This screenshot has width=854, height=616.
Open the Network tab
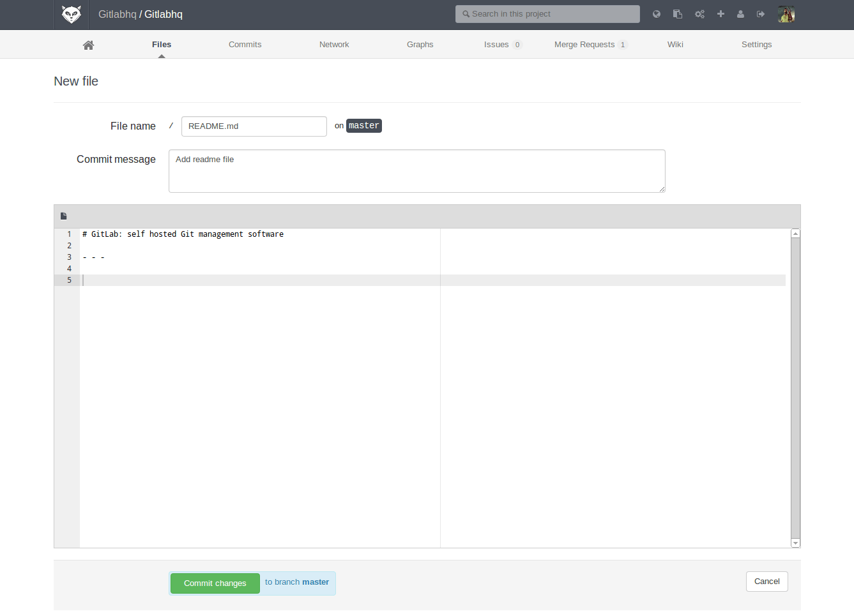click(x=334, y=45)
